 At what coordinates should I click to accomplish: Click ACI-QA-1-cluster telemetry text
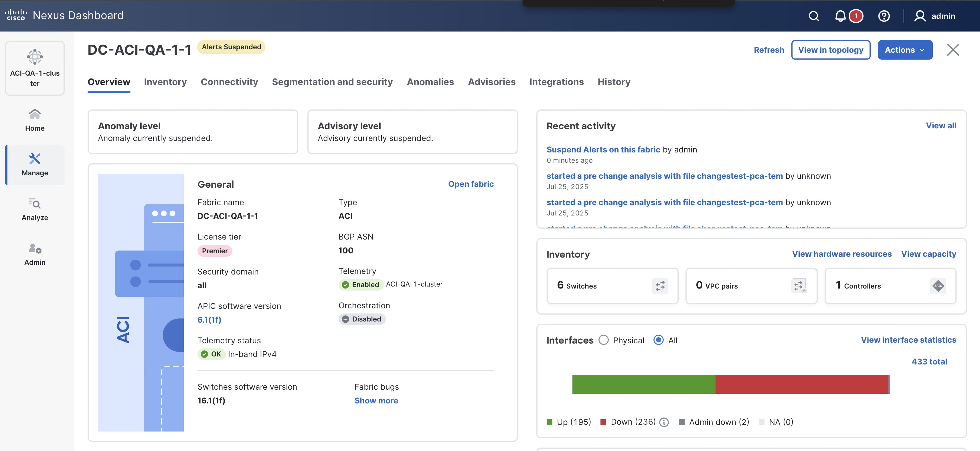(x=414, y=284)
